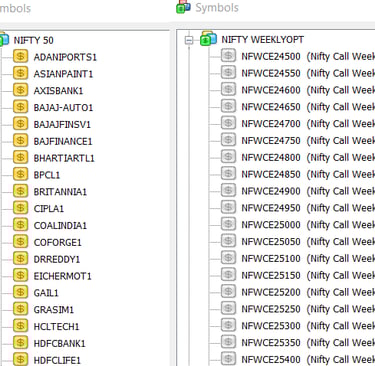Click the NIFTY WEEKLYOPT group folder icon
The image size is (375, 366).
[x=208, y=39]
